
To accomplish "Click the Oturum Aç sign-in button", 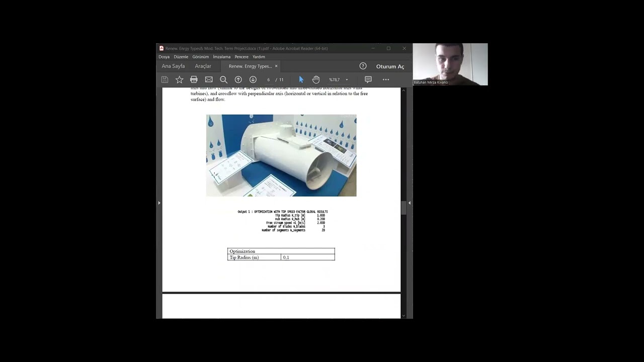I will click(390, 66).
